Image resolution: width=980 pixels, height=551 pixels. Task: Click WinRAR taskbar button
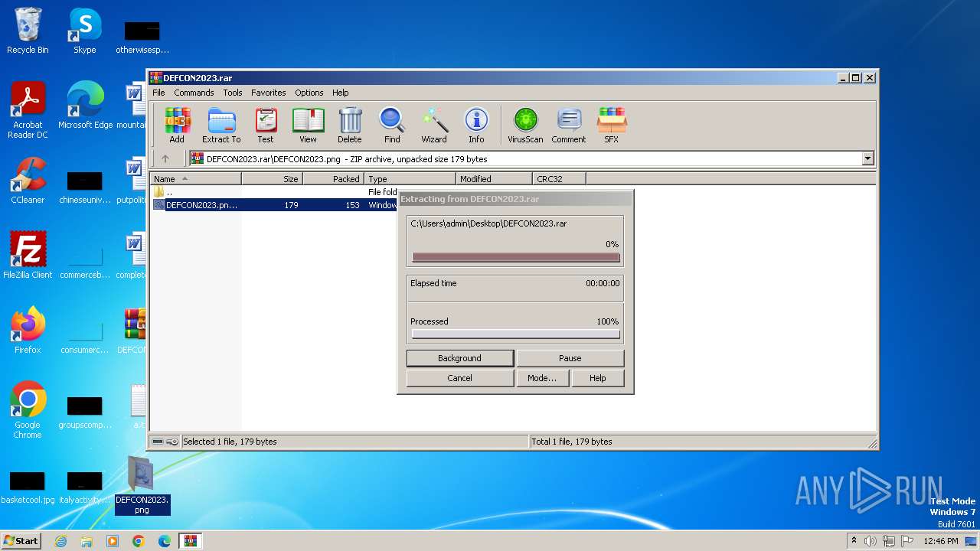click(x=190, y=541)
